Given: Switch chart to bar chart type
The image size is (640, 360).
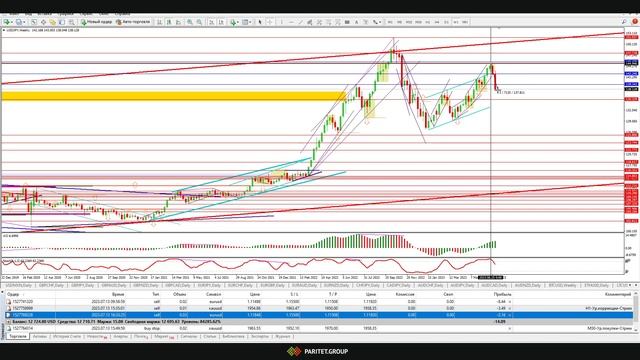Looking at the screenshot, I should click(160, 22).
